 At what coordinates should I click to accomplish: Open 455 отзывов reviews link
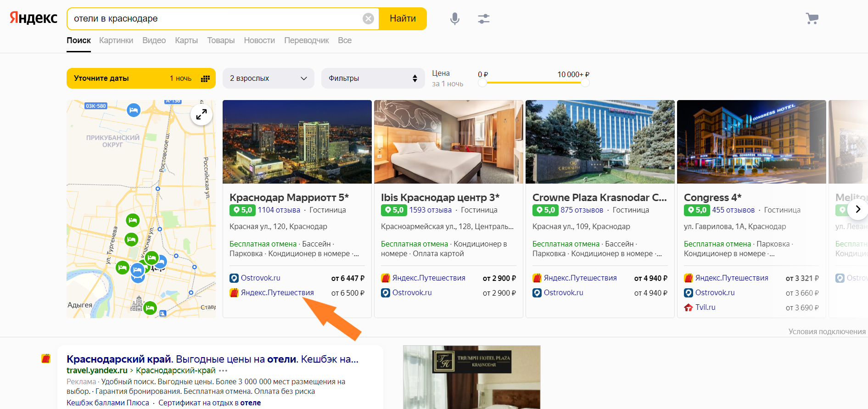[x=734, y=210]
